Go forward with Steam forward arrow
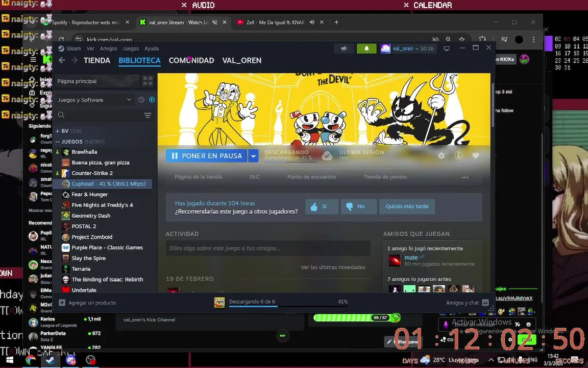This screenshot has width=588, height=368. pos(75,60)
